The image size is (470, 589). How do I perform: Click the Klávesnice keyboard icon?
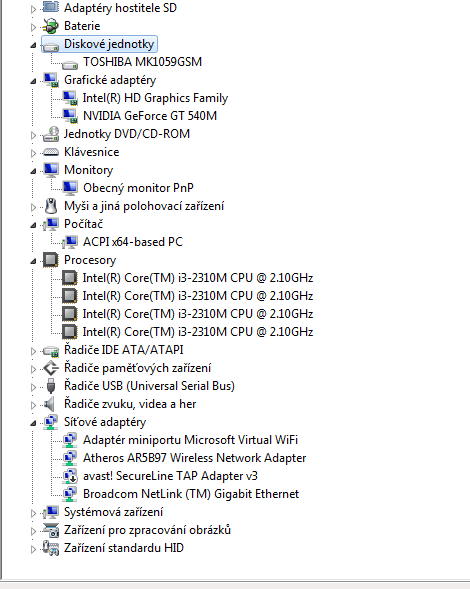(51, 152)
